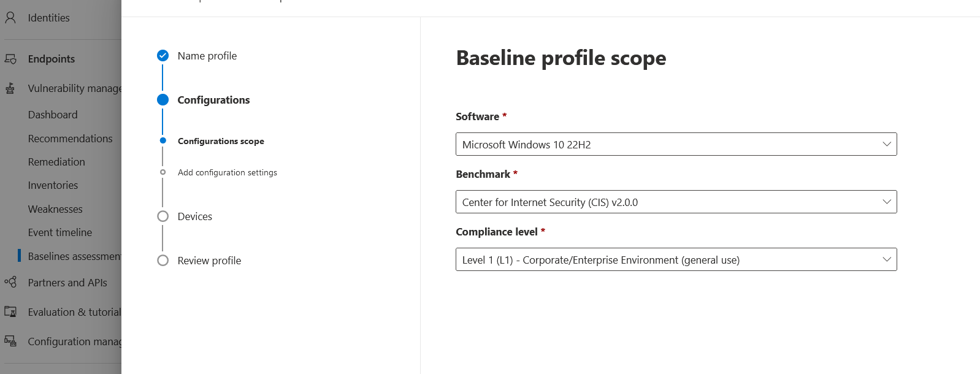
Task: Open the Software dropdown
Action: tap(676, 144)
